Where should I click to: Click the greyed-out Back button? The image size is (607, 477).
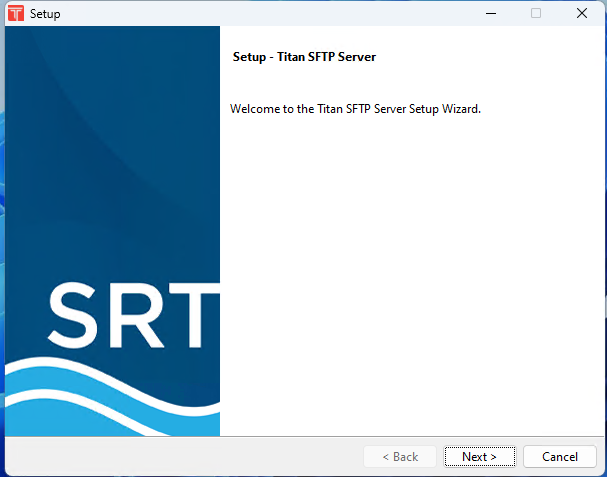(399, 457)
